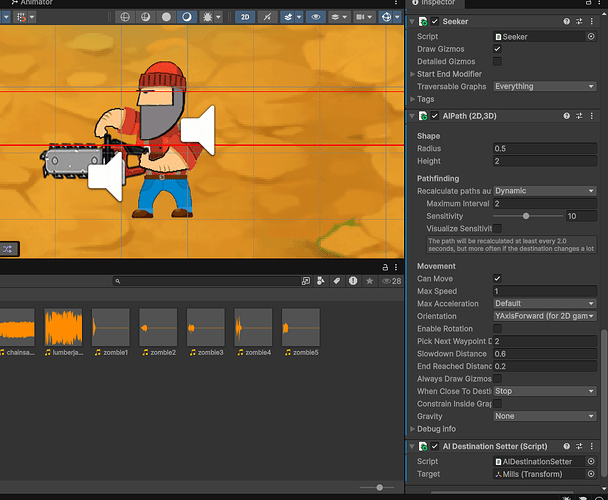
Task: Toggle the 2D scene view button
Action: click(245, 17)
